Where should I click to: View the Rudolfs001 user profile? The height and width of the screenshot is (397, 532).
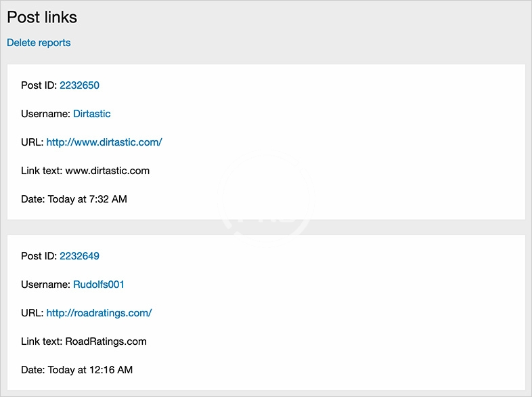[99, 285]
